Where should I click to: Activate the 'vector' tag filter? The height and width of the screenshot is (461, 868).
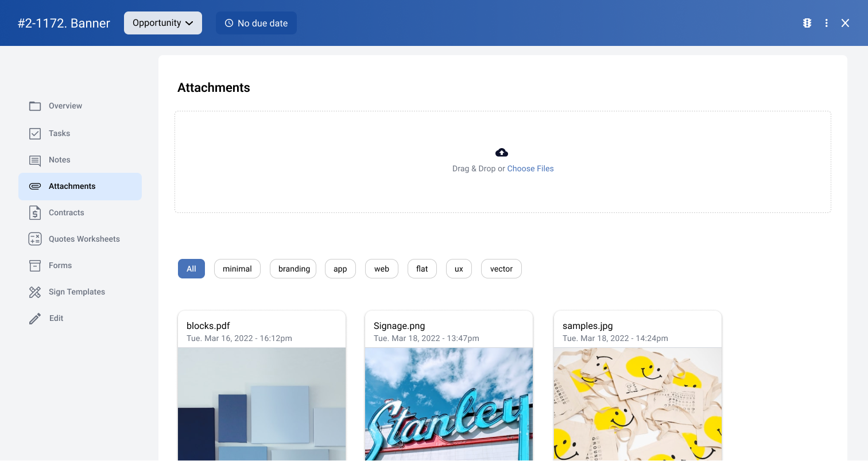pos(501,268)
